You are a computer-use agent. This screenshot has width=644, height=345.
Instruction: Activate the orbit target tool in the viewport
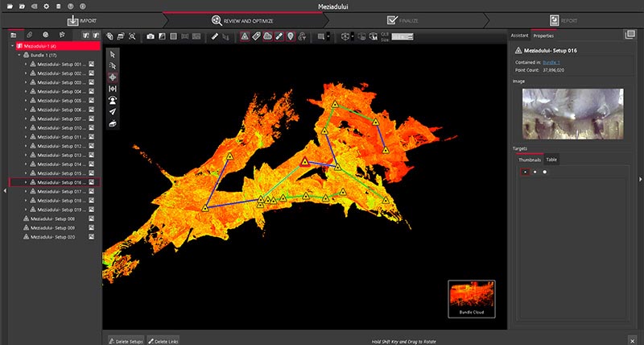113,77
